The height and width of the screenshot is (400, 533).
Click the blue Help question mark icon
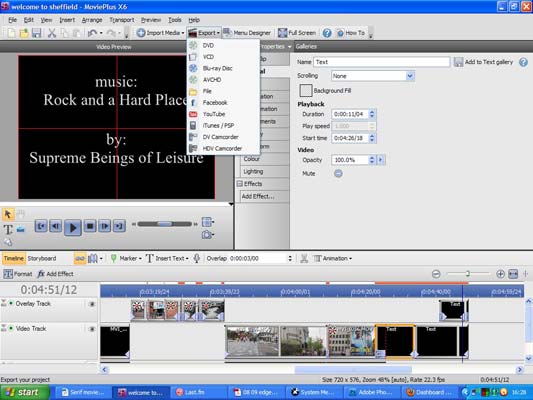327,33
